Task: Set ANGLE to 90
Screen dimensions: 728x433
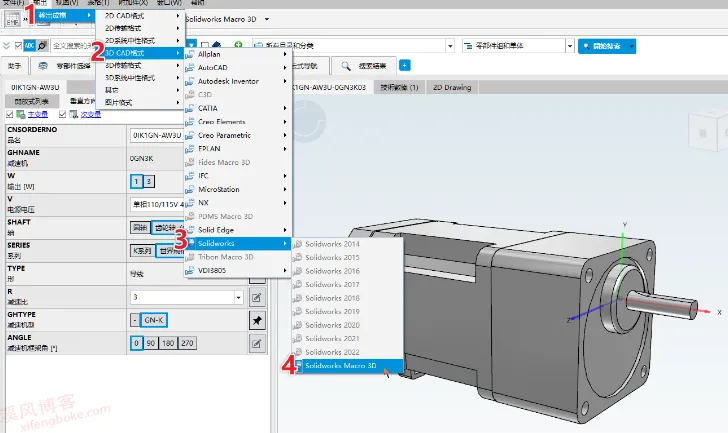Action: pos(150,343)
